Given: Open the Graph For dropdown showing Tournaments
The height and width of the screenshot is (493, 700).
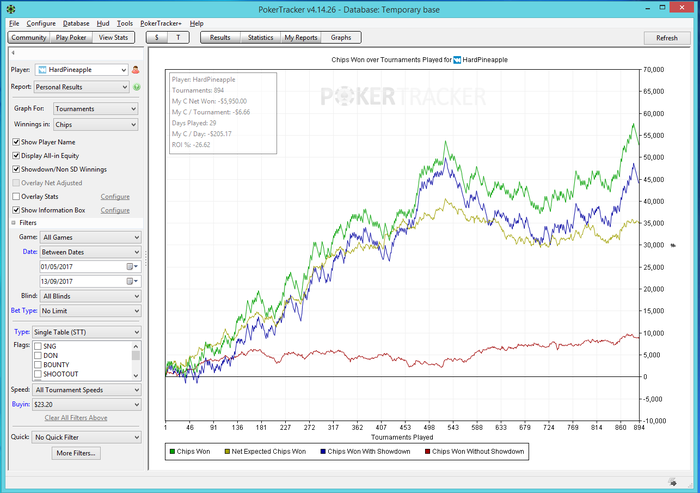Looking at the screenshot, I should pyautogui.click(x=95, y=108).
